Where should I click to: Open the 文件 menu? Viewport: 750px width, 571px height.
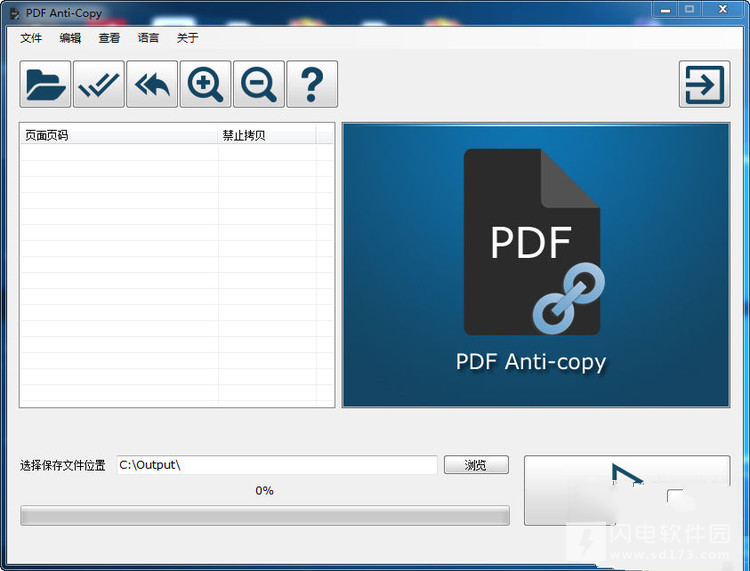tap(31, 38)
